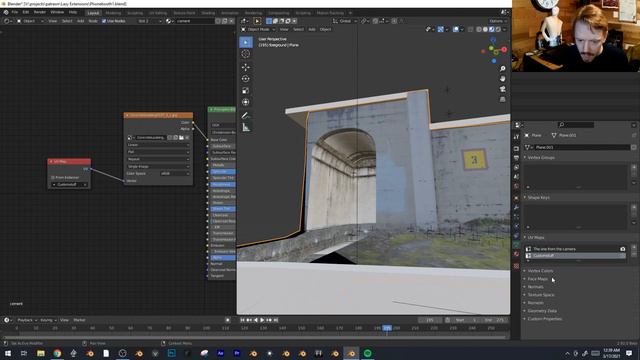The height and width of the screenshot is (360, 640).
Task: Open Chrome from Windows taskbar
Action: coord(57,353)
